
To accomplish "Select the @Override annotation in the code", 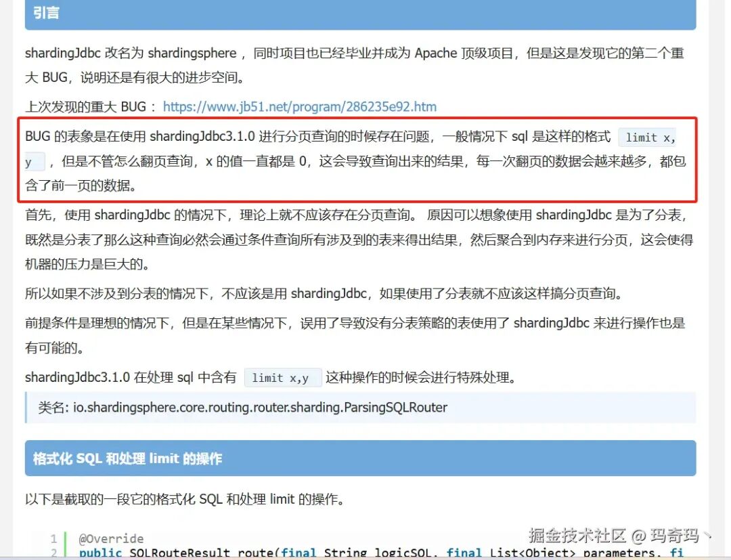I will pyautogui.click(x=110, y=538).
